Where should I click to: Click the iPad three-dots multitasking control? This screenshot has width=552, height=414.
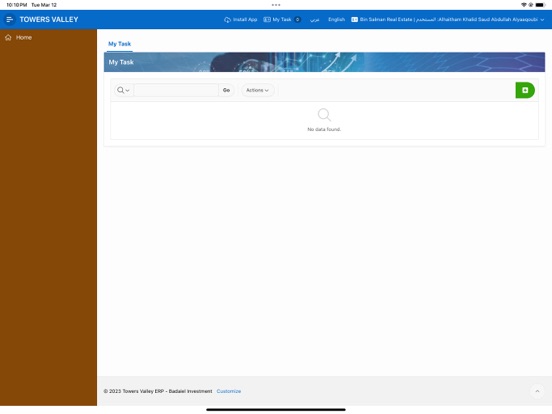point(276,5)
